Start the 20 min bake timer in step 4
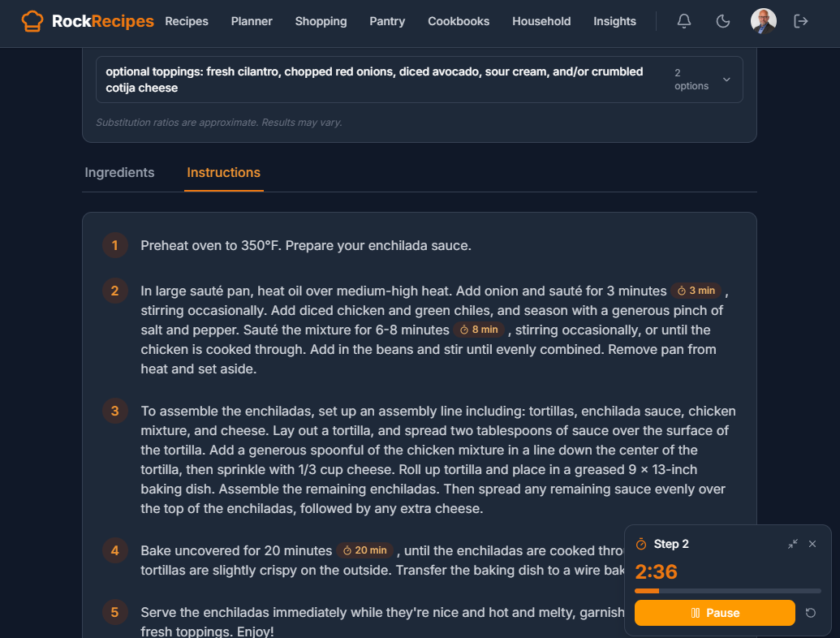Image resolution: width=840 pixels, height=638 pixels. [x=365, y=550]
